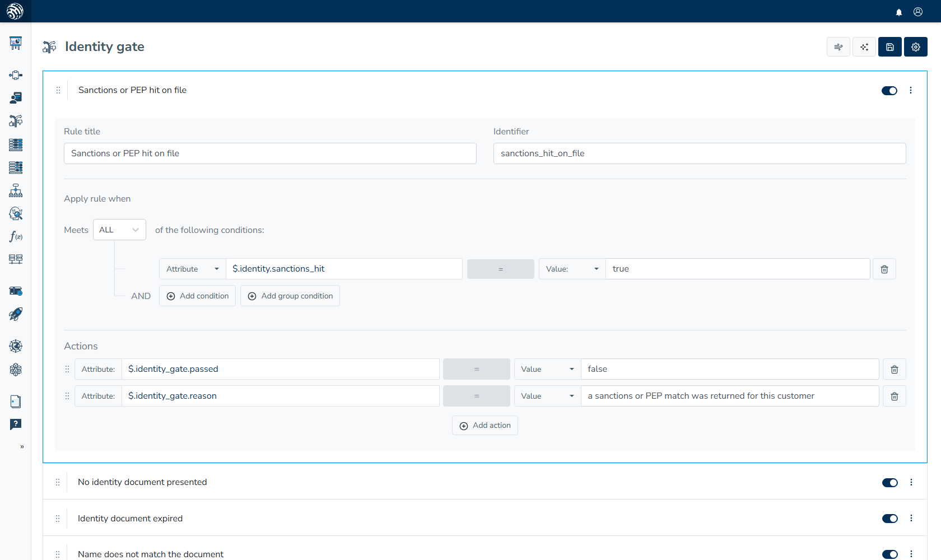Viewport: 941px width, 560px height.
Task: Open the f(x) functions sidebar icon
Action: click(x=16, y=236)
